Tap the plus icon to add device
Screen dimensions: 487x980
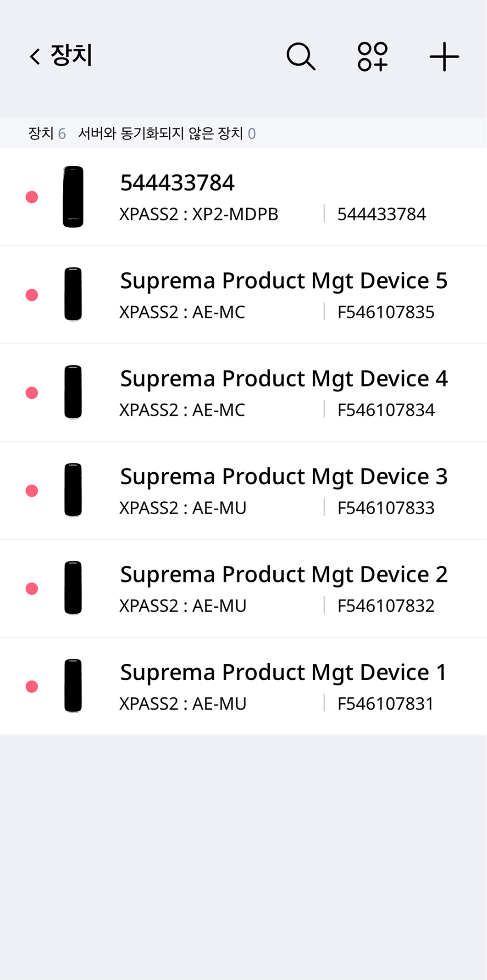click(444, 56)
